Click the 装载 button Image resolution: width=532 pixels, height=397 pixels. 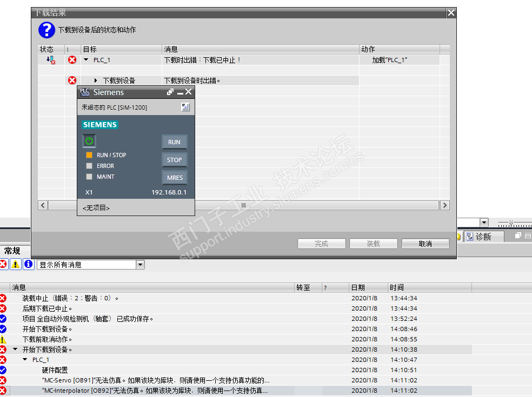[x=373, y=244]
